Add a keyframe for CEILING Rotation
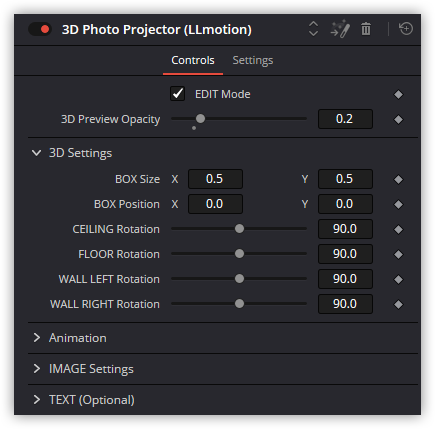The width and height of the screenshot is (435, 429). coord(398,229)
